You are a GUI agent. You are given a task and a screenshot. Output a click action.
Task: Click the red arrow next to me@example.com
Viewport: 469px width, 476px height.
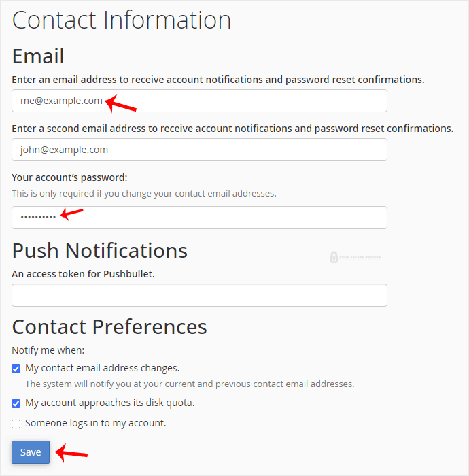(x=121, y=103)
